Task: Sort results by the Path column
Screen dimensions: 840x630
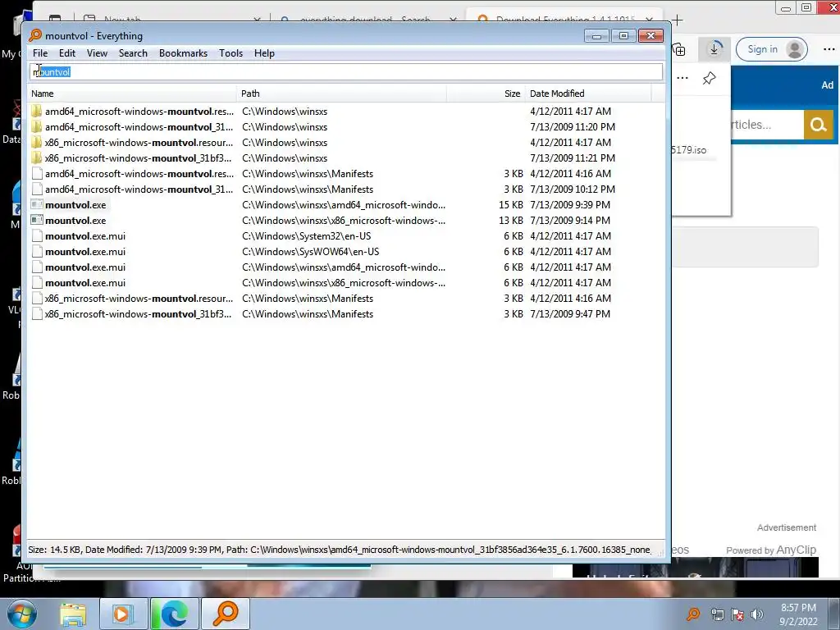Action: click(341, 94)
